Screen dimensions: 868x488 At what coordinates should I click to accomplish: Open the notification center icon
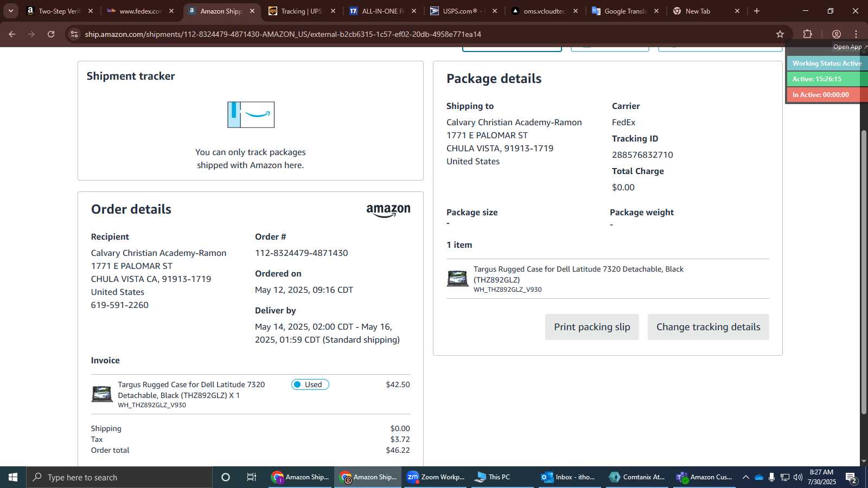point(851,478)
